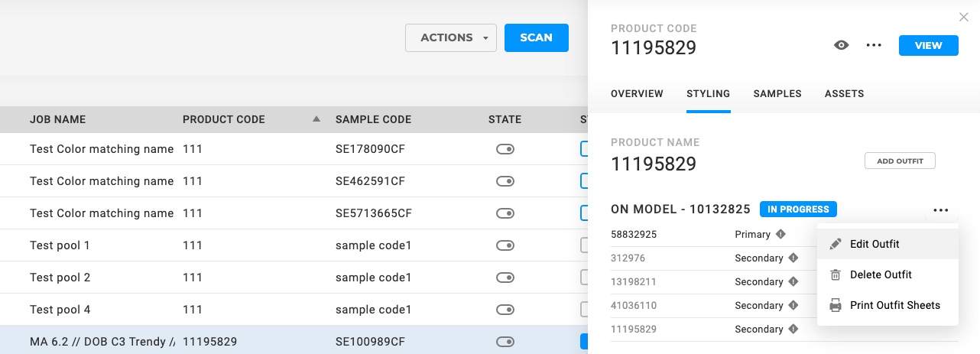Click the pencil icon beside Edit Outfit
This screenshot has width=980, height=354.
coord(836,244)
